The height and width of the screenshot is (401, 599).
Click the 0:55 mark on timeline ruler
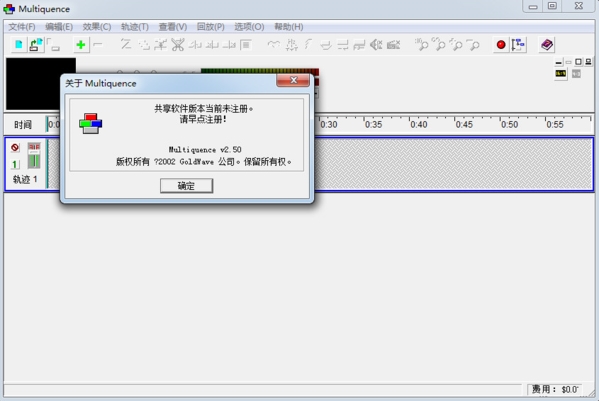(x=555, y=125)
